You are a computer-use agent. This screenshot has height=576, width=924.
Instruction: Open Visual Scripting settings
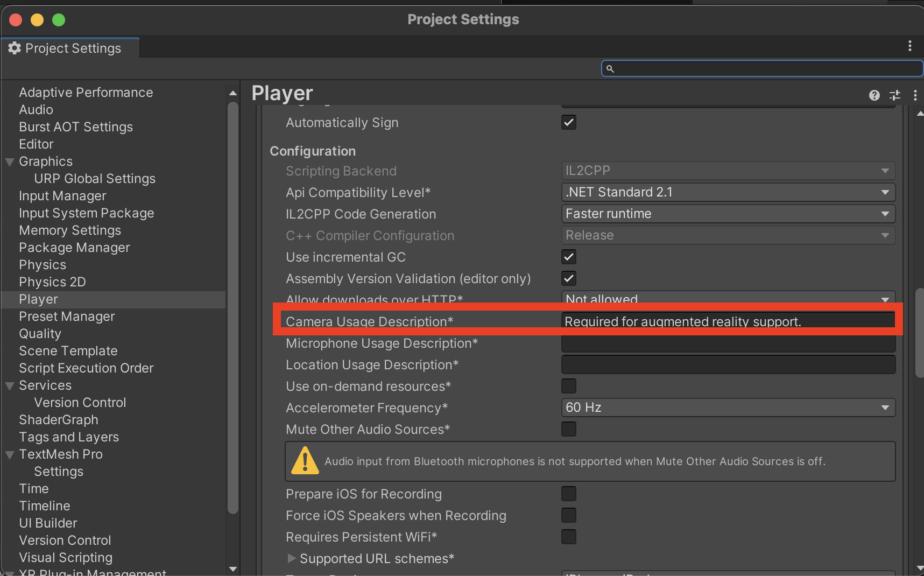click(66, 558)
